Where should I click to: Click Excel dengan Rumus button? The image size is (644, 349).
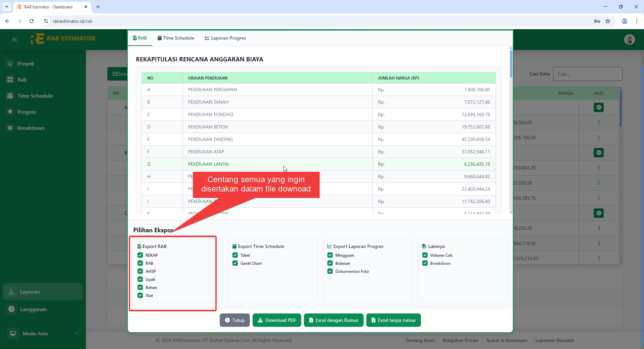333,320
